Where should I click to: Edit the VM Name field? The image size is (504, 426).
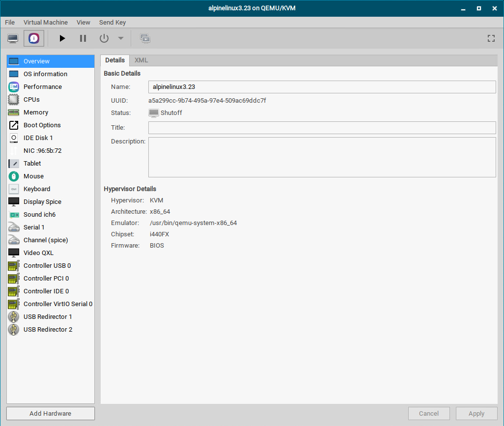click(x=322, y=87)
